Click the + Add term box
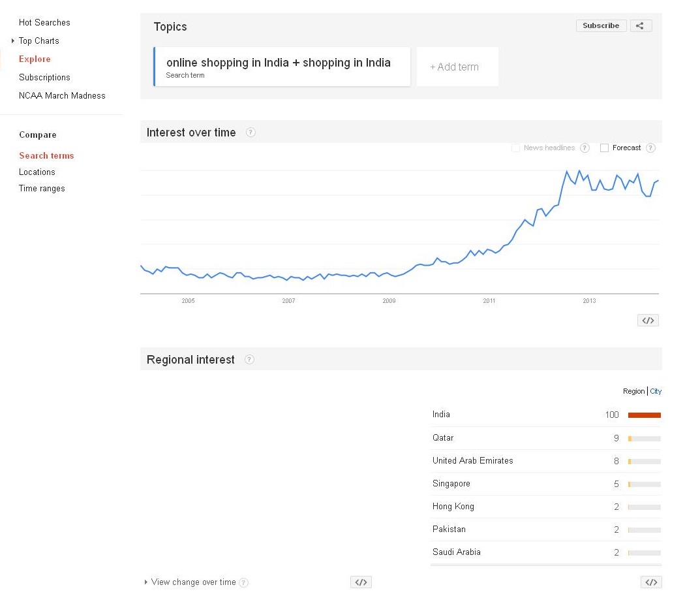The height and width of the screenshot is (600, 700). pos(457,67)
